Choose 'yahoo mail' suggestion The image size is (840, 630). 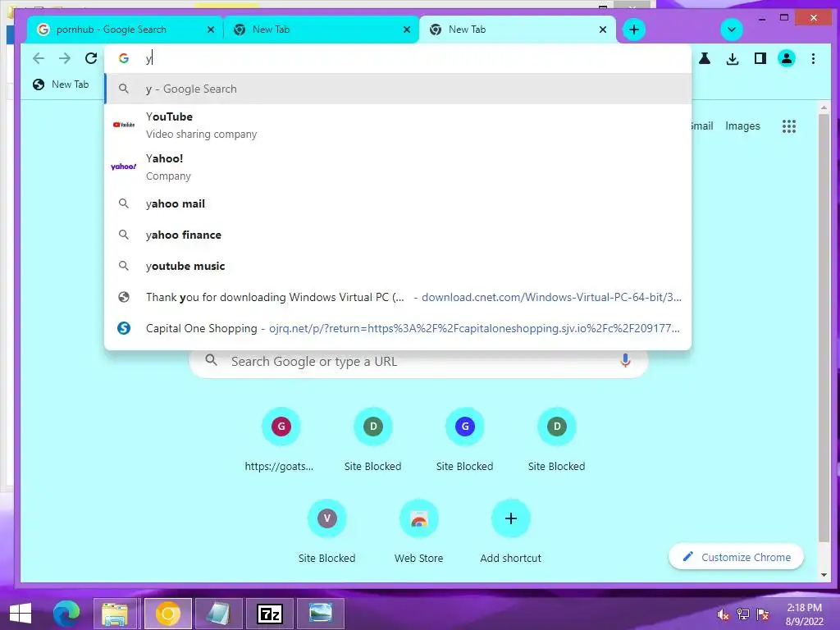[x=398, y=203]
